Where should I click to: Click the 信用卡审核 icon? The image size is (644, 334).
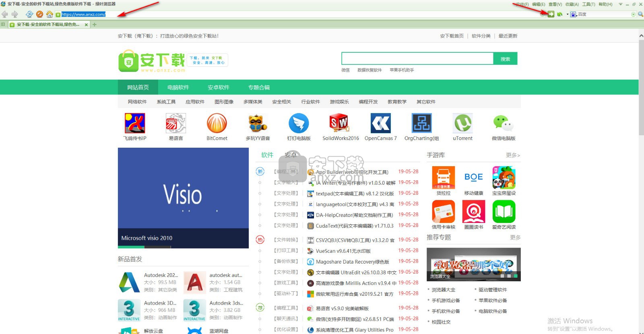tap(444, 211)
